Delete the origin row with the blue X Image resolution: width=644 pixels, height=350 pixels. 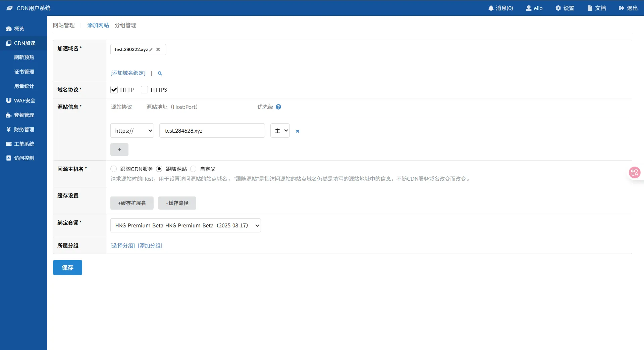click(x=298, y=131)
